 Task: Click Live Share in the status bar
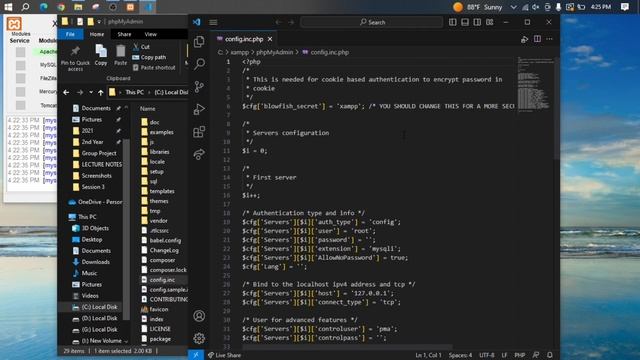224,355
